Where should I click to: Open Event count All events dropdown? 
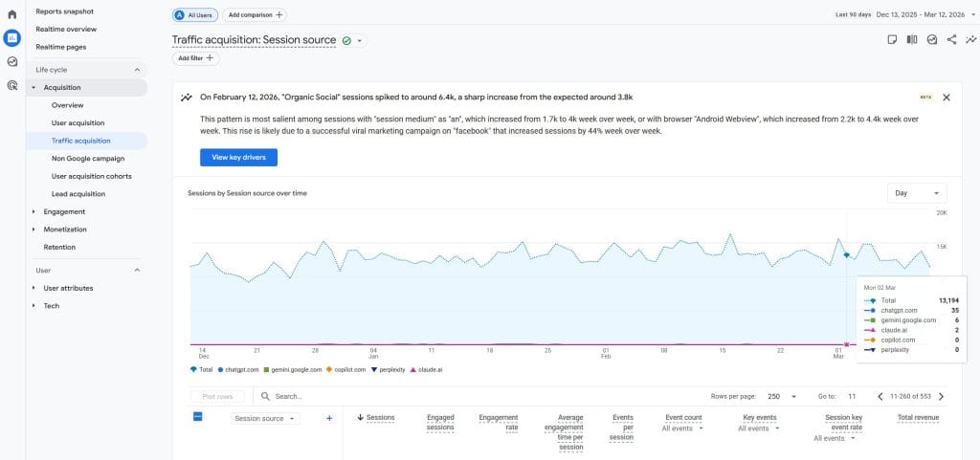pyautogui.click(x=682, y=428)
